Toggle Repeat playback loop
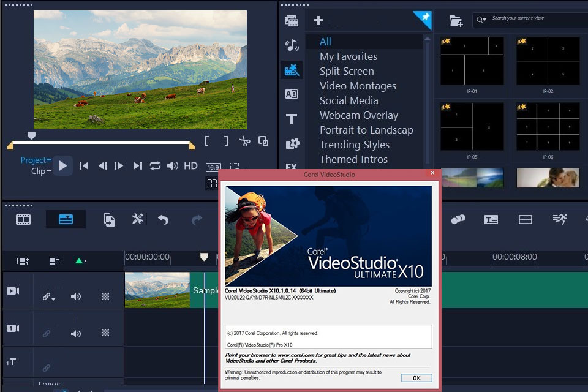 pos(155,166)
